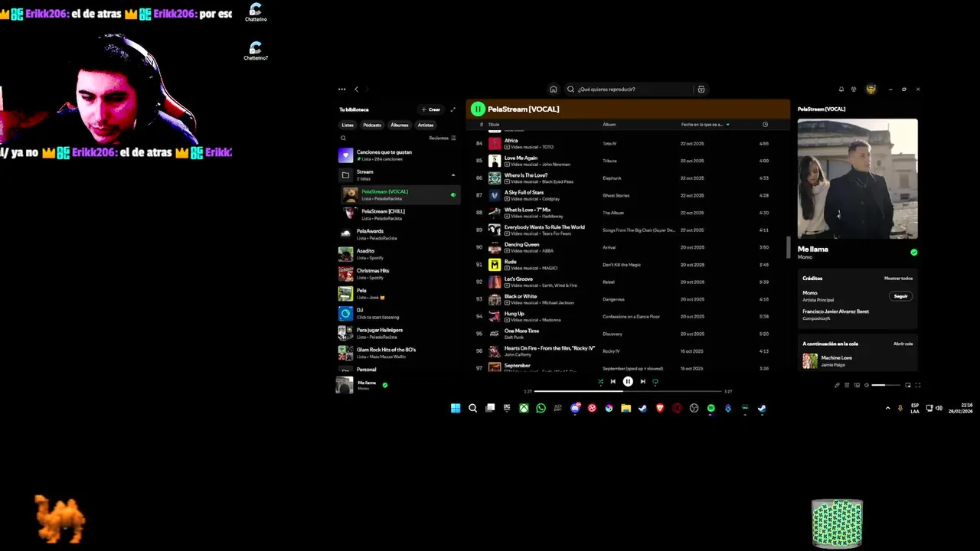Open the Chatterino desktop shortcut
Viewport: 980px width, 551px height.
click(x=256, y=12)
